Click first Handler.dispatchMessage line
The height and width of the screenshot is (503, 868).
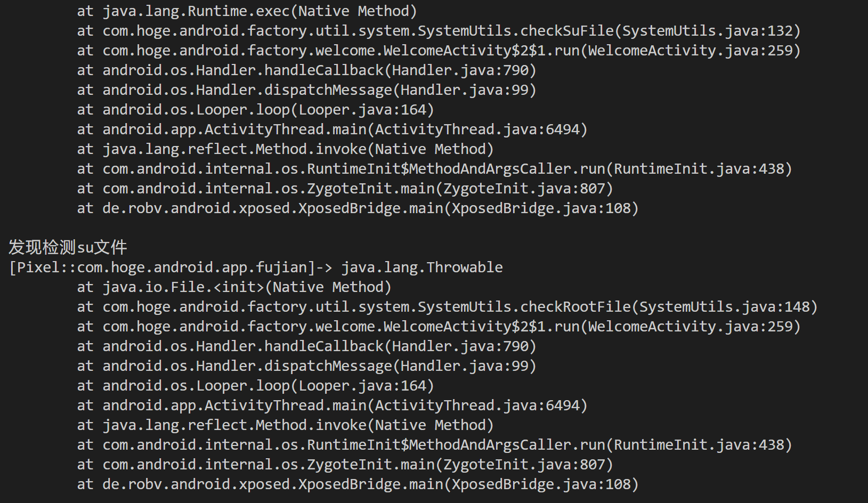pyautogui.click(x=306, y=90)
